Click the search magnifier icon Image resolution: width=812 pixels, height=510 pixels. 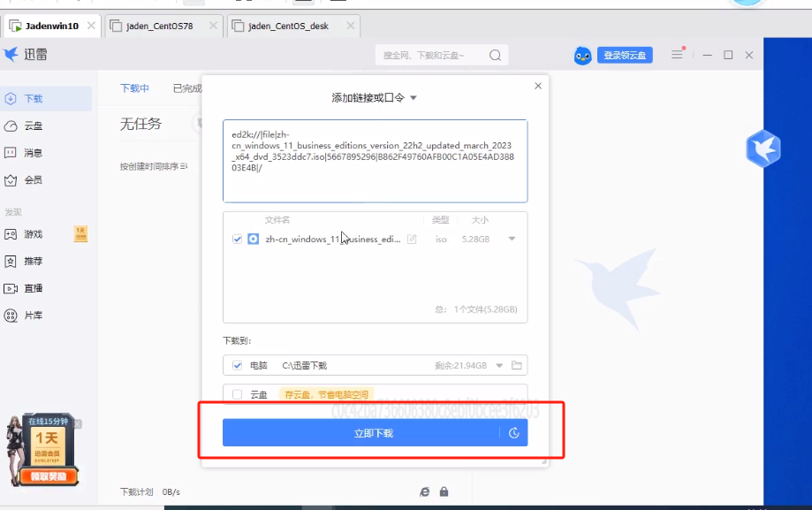495,55
